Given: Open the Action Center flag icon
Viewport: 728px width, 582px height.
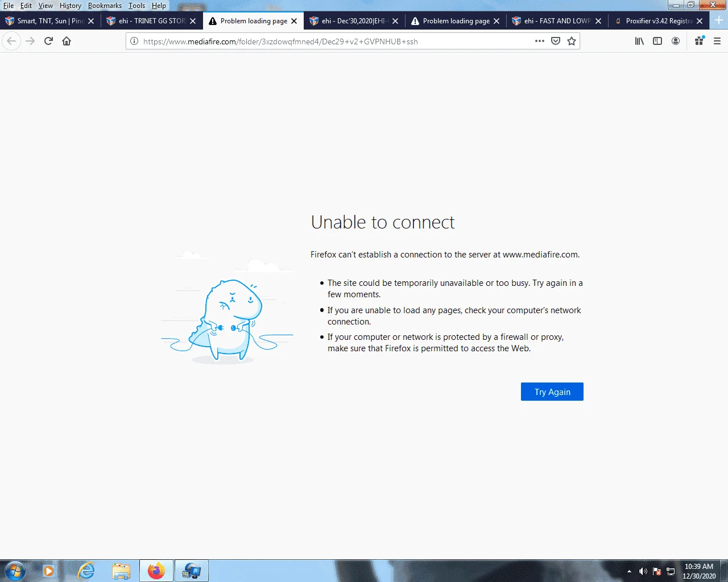Looking at the screenshot, I should coord(657,571).
